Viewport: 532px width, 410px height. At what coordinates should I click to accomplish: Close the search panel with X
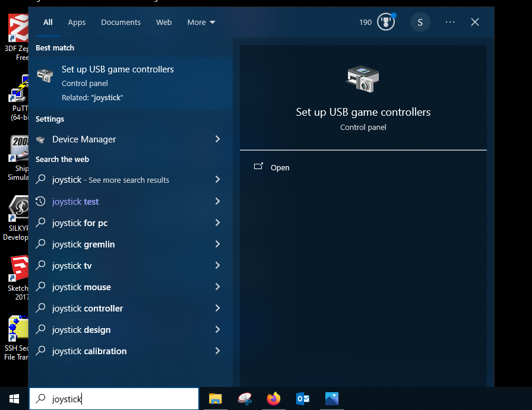[x=475, y=22]
